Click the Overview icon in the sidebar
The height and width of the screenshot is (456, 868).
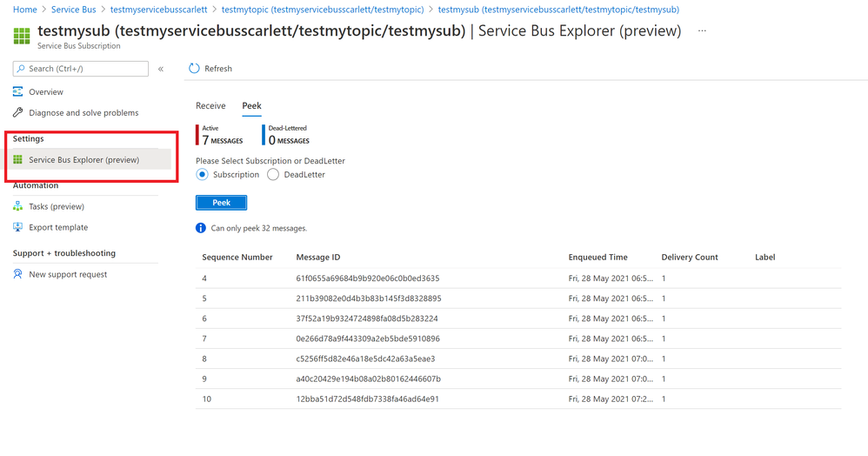(x=17, y=91)
